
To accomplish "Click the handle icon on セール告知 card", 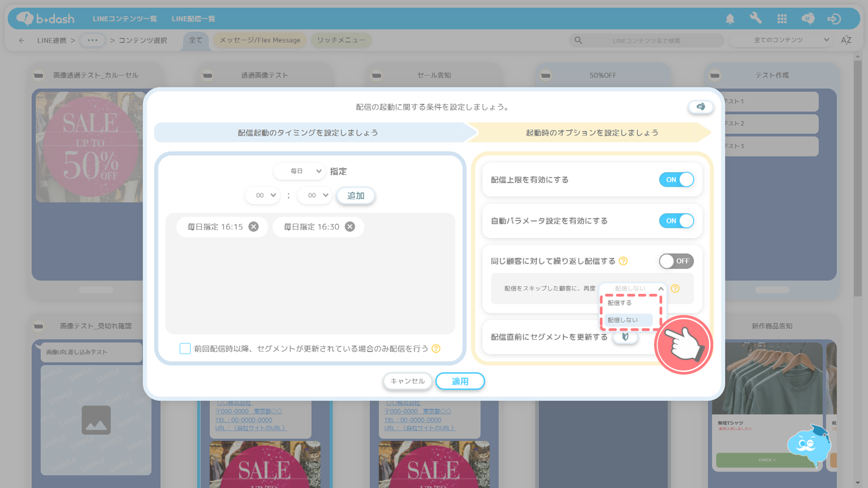I will tap(377, 75).
